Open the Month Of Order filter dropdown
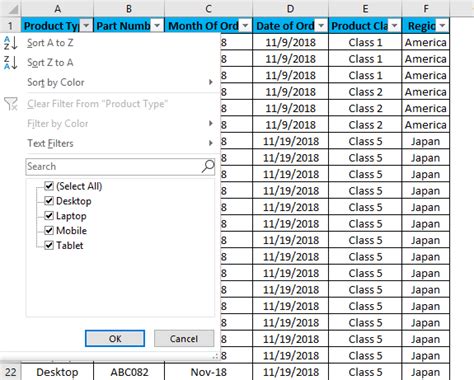This screenshot has height=380, width=474. pyautogui.click(x=245, y=26)
